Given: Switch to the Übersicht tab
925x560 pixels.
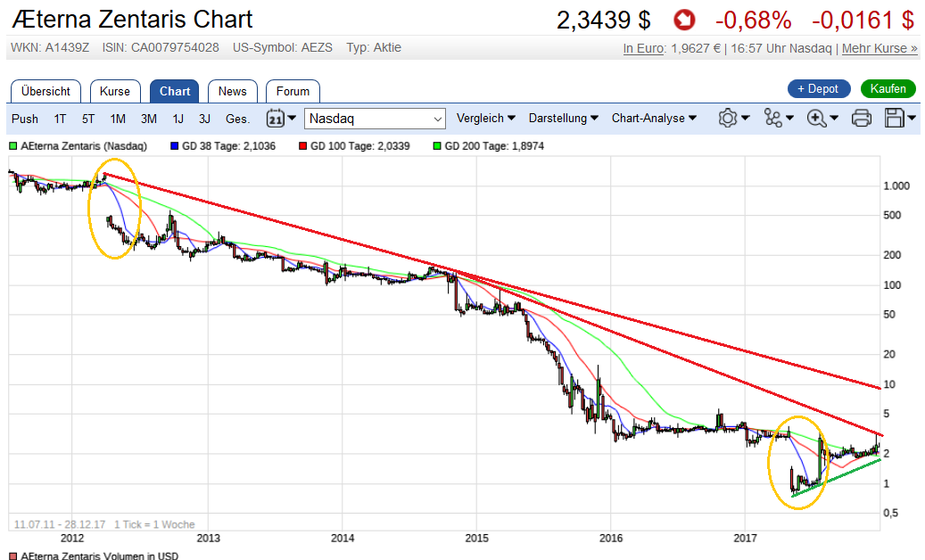Looking at the screenshot, I should [45, 91].
